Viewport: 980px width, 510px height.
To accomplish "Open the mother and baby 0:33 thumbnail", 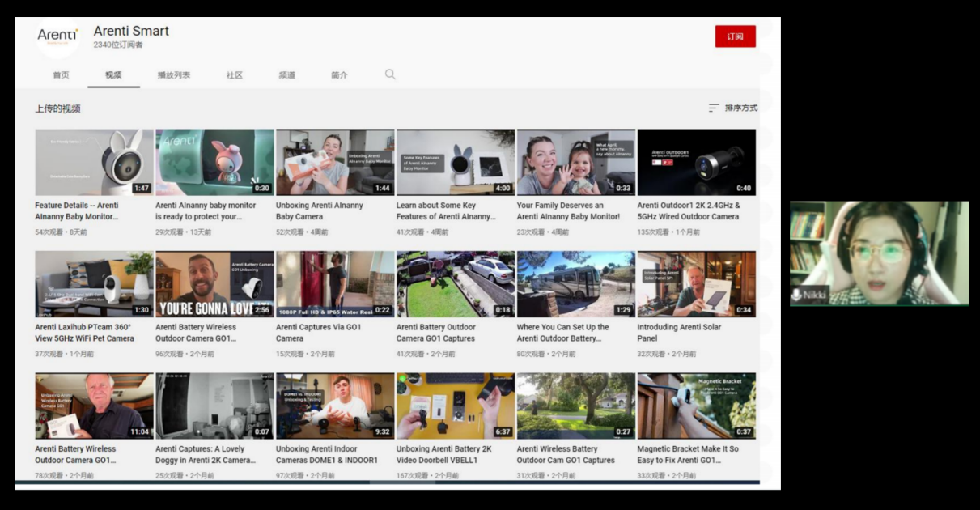I will tap(576, 162).
